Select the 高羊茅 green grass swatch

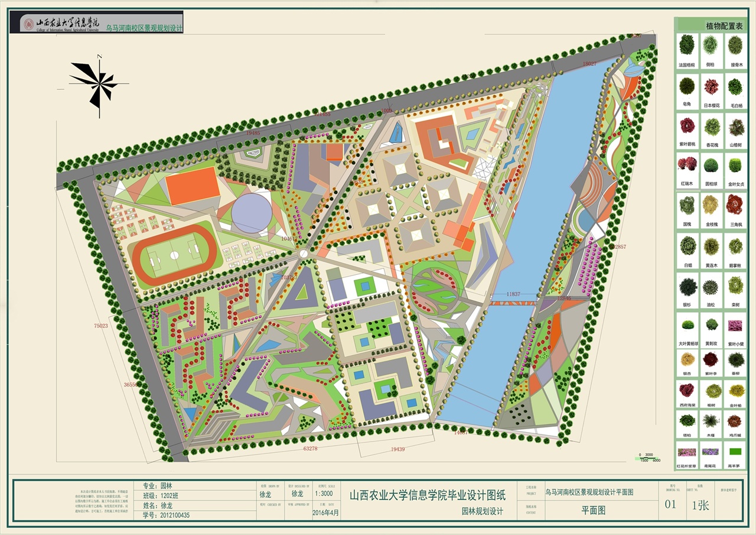pos(735,452)
